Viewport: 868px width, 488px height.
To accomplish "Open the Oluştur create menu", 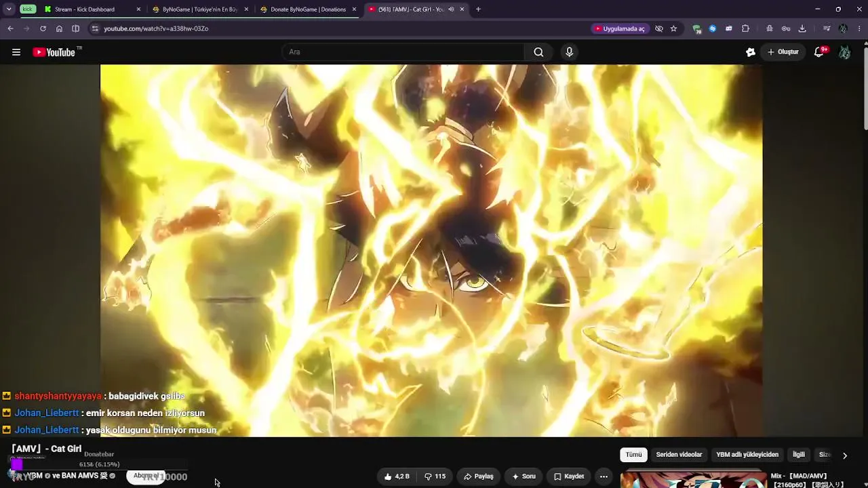I will 783,52.
